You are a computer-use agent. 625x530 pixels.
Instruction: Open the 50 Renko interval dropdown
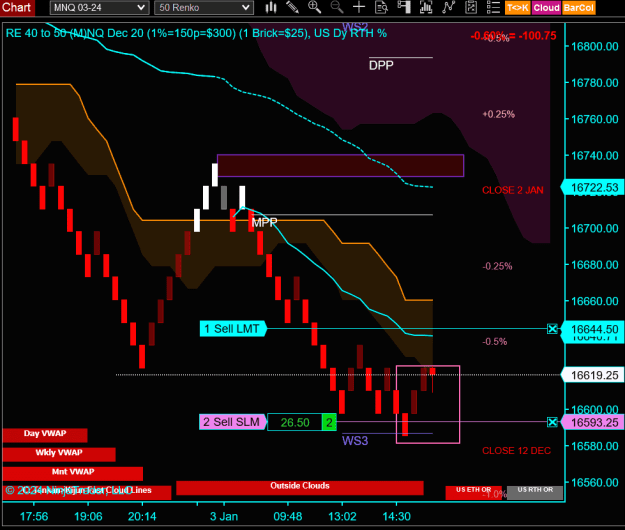point(204,8)
